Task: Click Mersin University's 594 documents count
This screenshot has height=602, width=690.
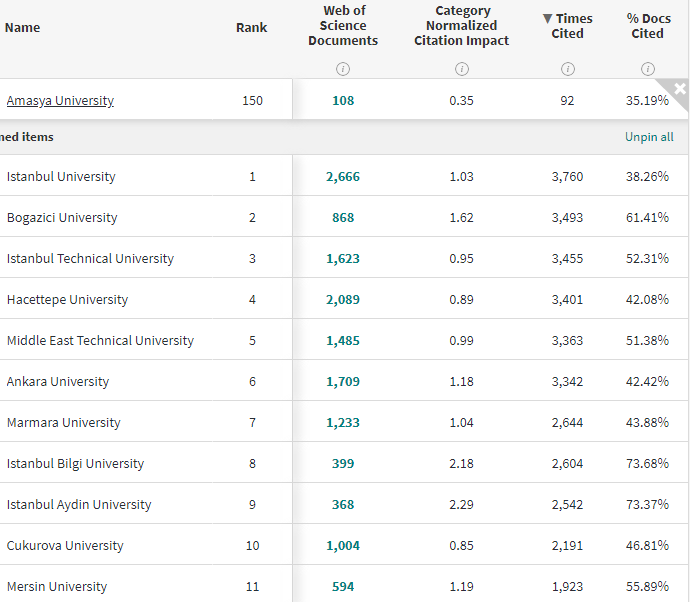Action: point(343,587)
